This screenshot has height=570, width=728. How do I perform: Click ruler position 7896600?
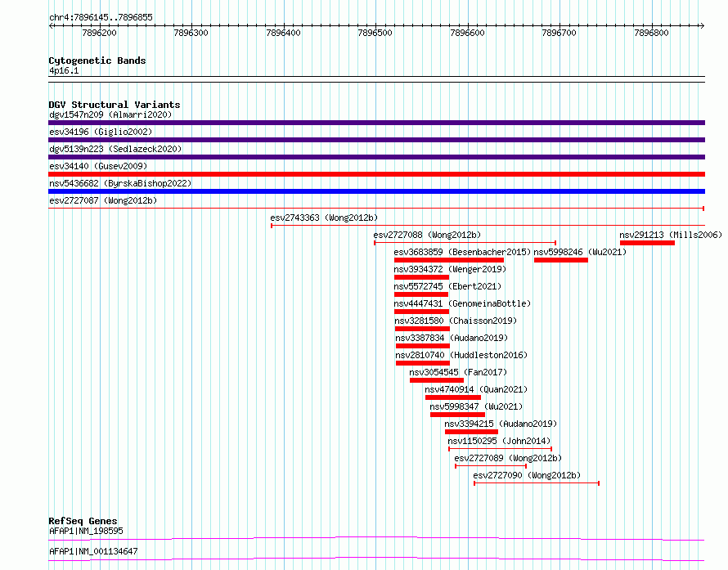[468, 33]
